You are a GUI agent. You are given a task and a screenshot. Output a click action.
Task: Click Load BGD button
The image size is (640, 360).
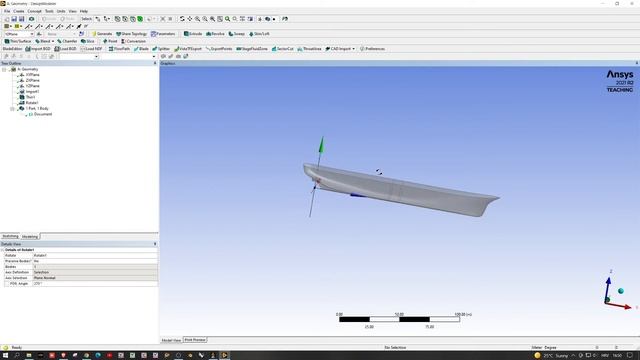pos(66,49)
